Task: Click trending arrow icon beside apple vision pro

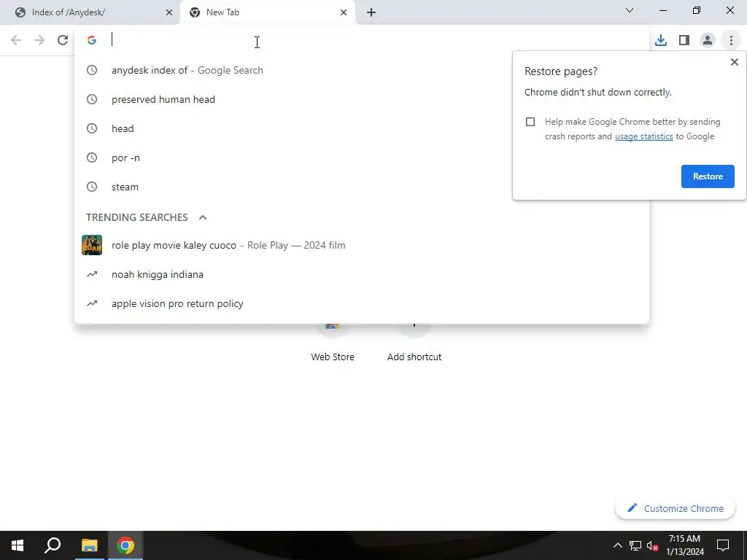Action: point(92,303)
